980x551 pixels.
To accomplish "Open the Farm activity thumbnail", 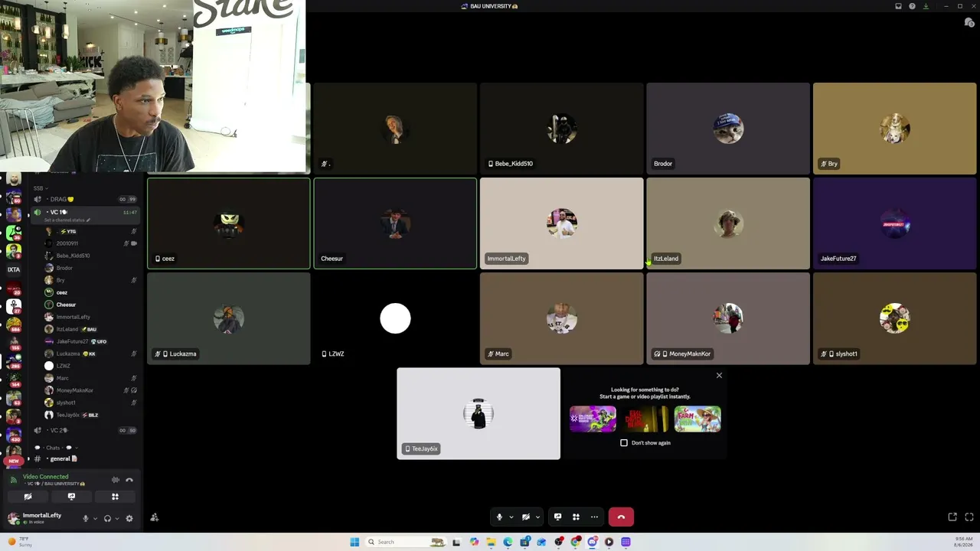I will pos(697,419).
